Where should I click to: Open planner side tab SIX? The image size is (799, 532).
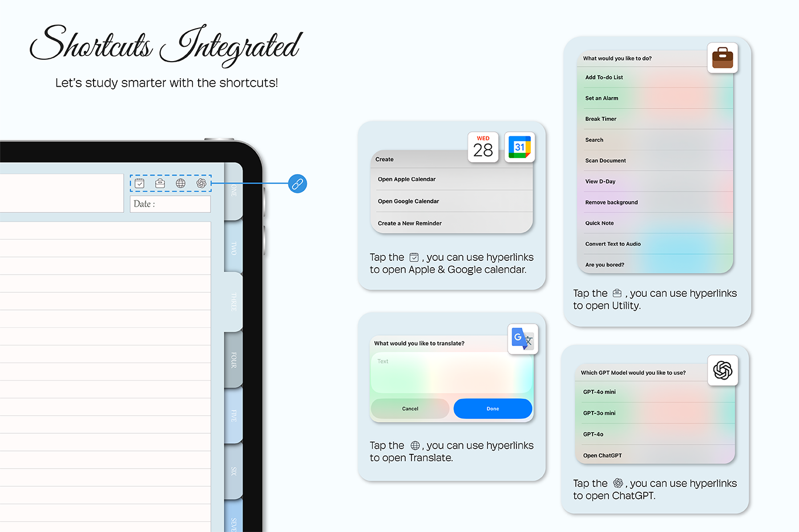pyautogui.click(x=233, y=471)
